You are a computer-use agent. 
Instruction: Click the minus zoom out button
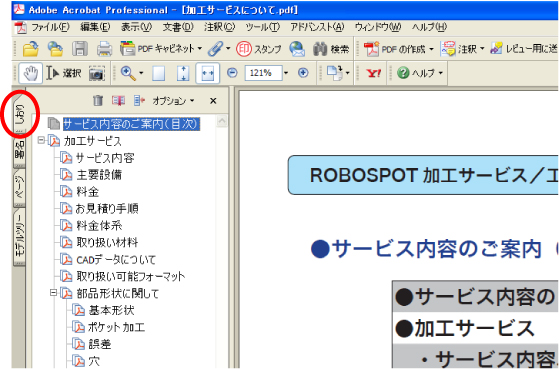pyautogui.click(x=232, y=73)
